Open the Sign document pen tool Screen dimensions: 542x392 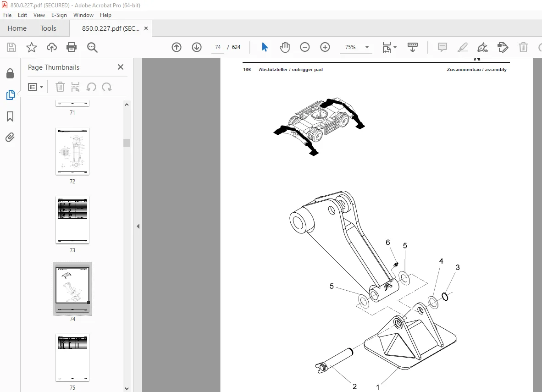coord(482,47)
